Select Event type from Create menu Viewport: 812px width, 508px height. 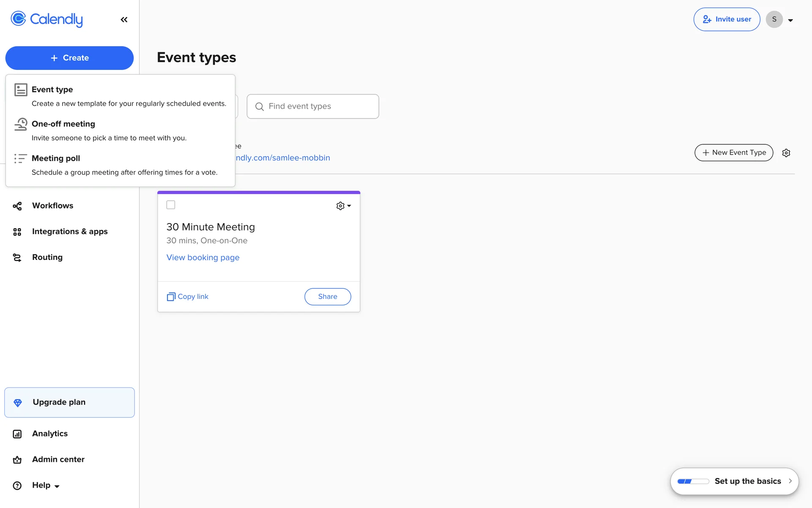[x=52, y=90]
